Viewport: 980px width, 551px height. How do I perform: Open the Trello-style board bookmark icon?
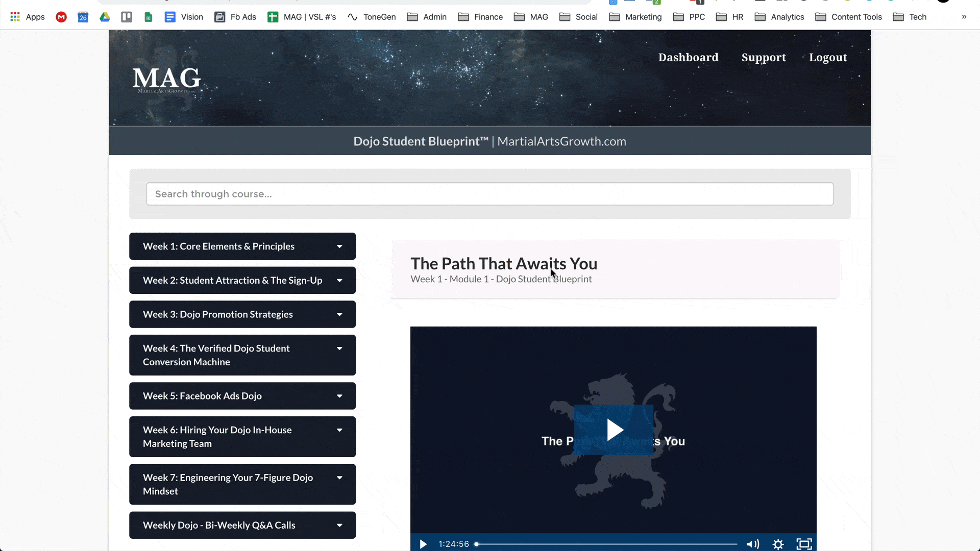(127, 17)
